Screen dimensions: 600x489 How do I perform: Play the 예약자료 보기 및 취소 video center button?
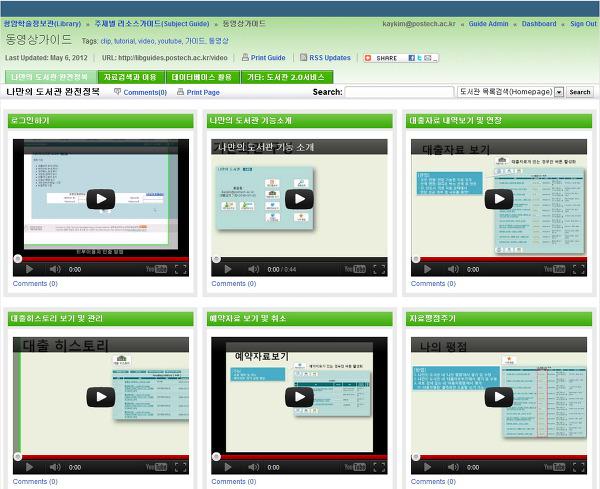point(299,397)
